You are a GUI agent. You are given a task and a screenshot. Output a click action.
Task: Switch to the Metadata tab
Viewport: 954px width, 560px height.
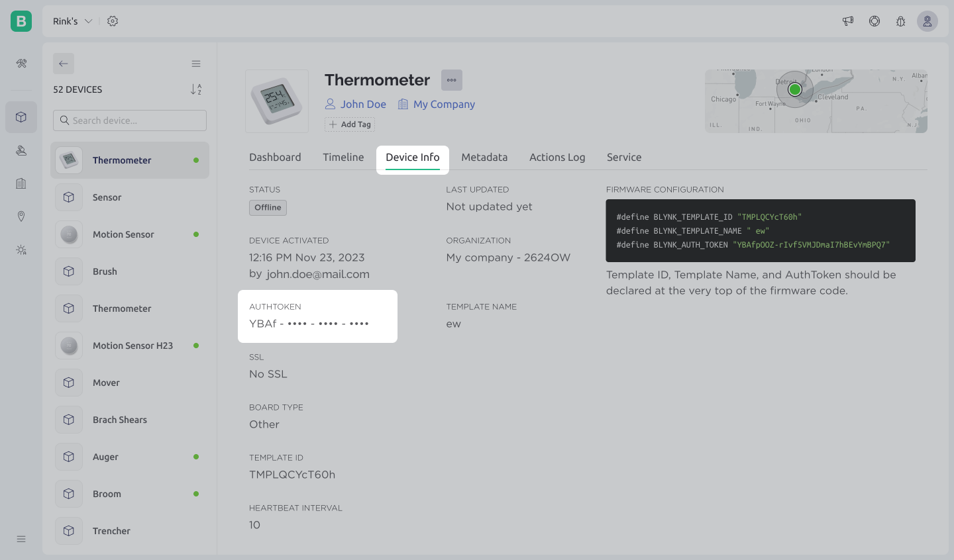tap(484, 158)
